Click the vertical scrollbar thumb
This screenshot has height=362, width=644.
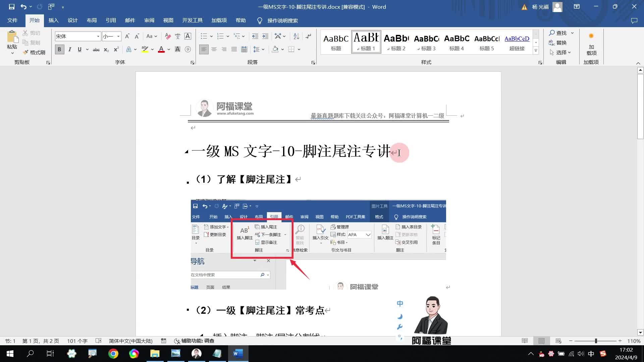click(x=640, y=107)
